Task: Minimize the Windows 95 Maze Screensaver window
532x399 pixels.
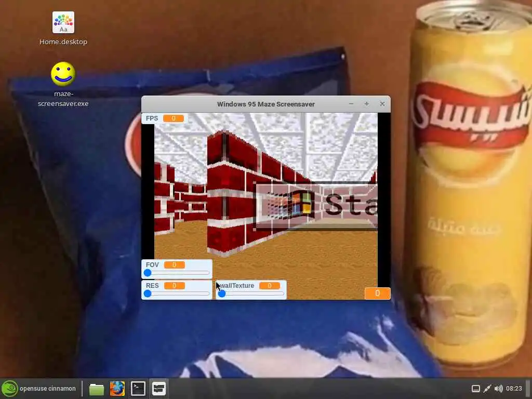Action: pos(351,104)
